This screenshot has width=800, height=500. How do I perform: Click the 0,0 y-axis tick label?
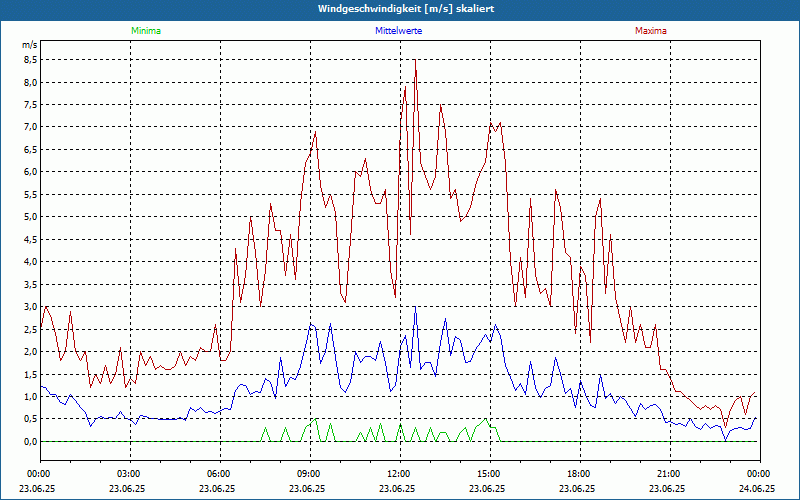[30, 442]
